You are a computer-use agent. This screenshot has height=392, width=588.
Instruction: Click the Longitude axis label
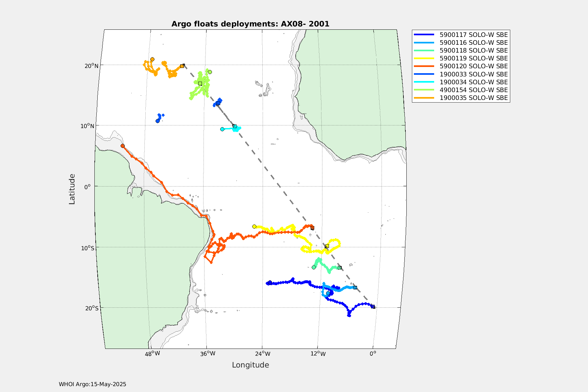[251, 365]
